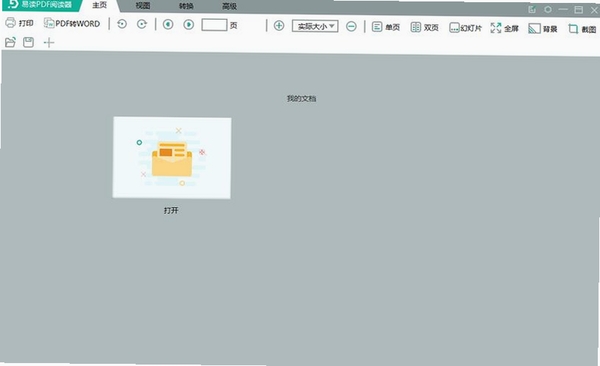Screen dimensions: 600x366
Task: Click the open folder icon
Action: (10, 42)
